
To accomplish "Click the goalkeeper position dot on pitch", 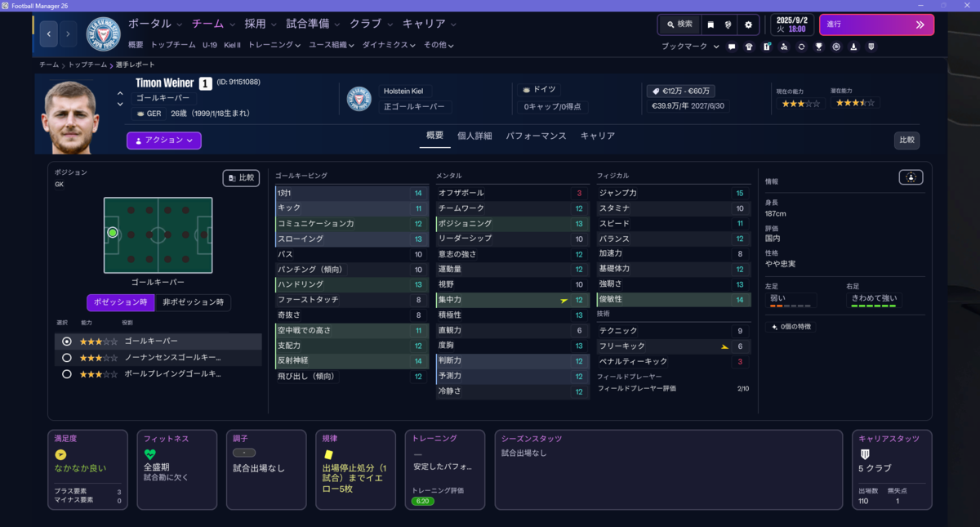I will 113,233.
